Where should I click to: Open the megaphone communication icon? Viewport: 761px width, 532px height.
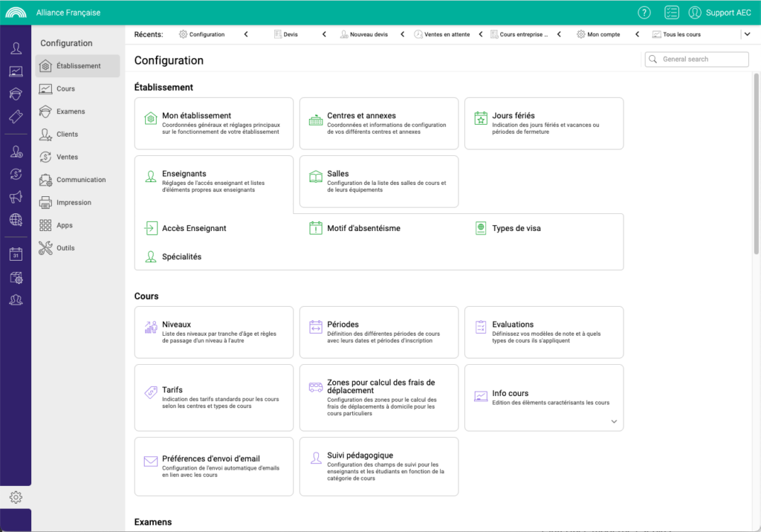click(x=15, y=197)
